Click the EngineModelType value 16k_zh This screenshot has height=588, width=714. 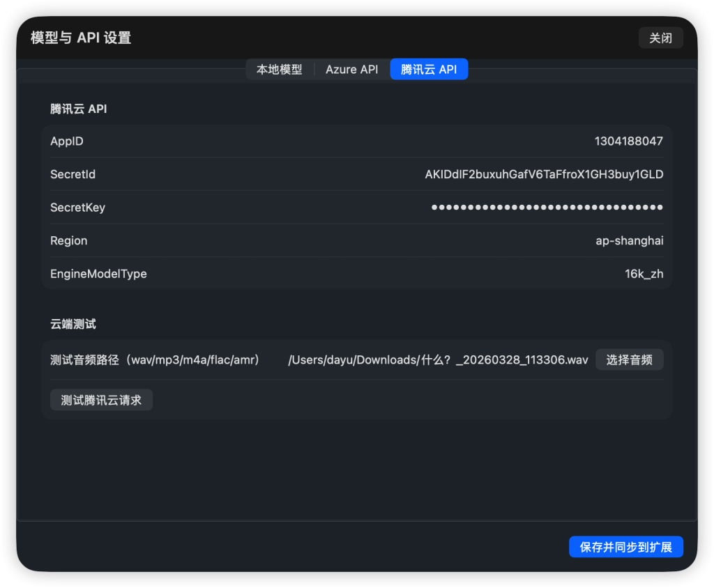point(644,274)
